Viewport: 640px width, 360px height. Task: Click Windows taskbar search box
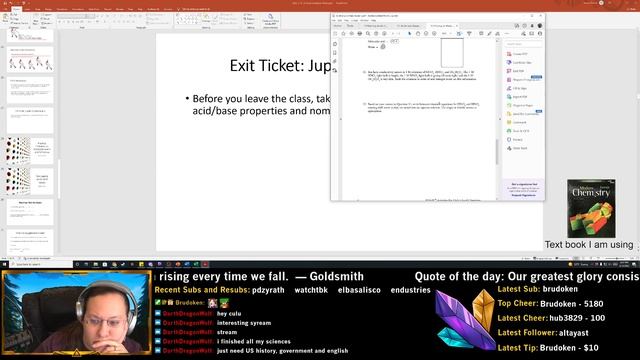41,264
